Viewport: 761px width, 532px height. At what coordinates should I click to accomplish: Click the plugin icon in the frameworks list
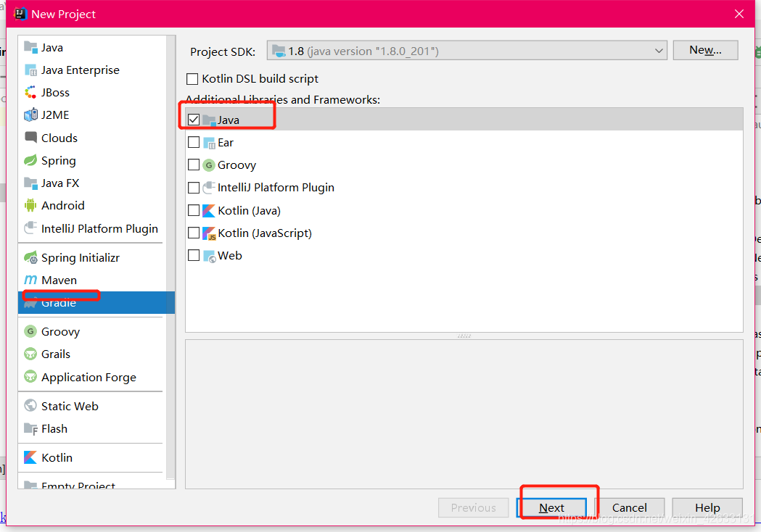click(209, 188)
